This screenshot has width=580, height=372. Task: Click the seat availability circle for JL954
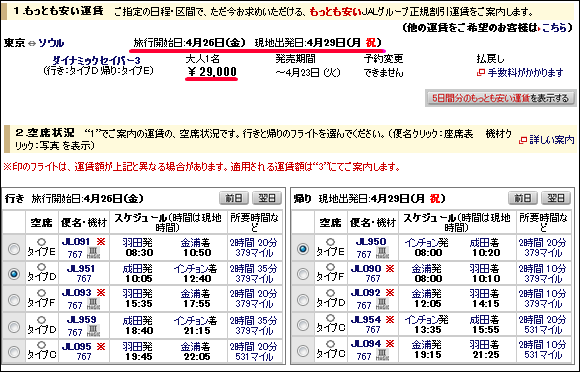pyautogui.click(x=330, y=318)
